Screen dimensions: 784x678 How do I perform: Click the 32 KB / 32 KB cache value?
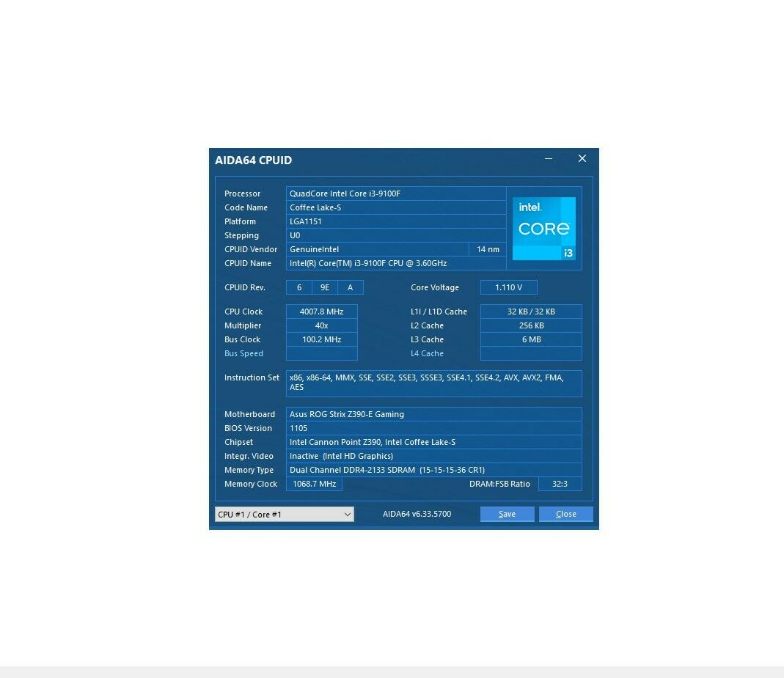tap(531, 312)
